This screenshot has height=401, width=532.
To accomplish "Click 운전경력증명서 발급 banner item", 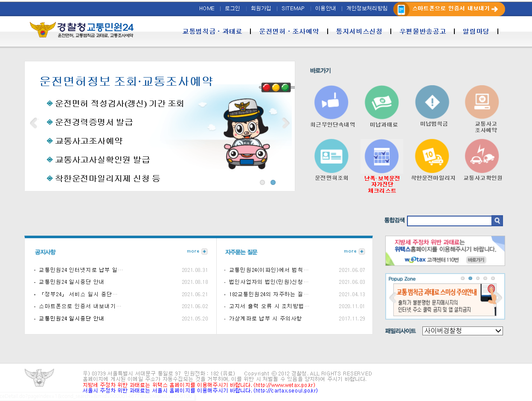I will [94, 122].
